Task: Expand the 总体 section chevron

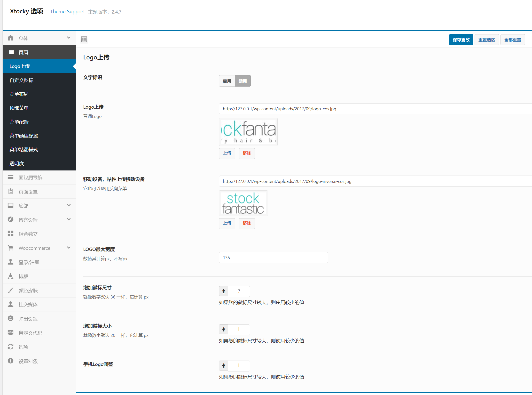Action: [69, 38]
